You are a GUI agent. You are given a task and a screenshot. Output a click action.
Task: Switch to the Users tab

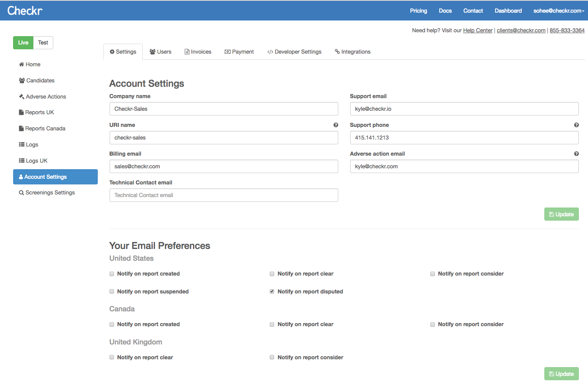(160, 52)
